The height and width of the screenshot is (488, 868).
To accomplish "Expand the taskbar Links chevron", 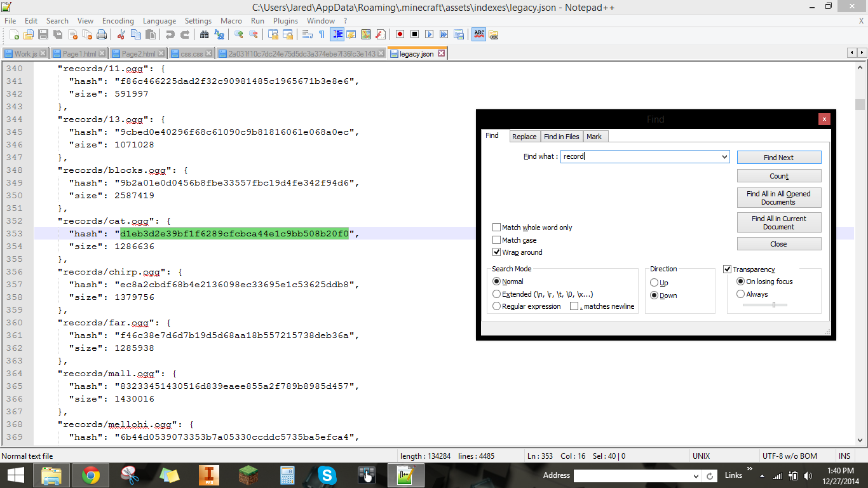I will [x=750, y=470].
